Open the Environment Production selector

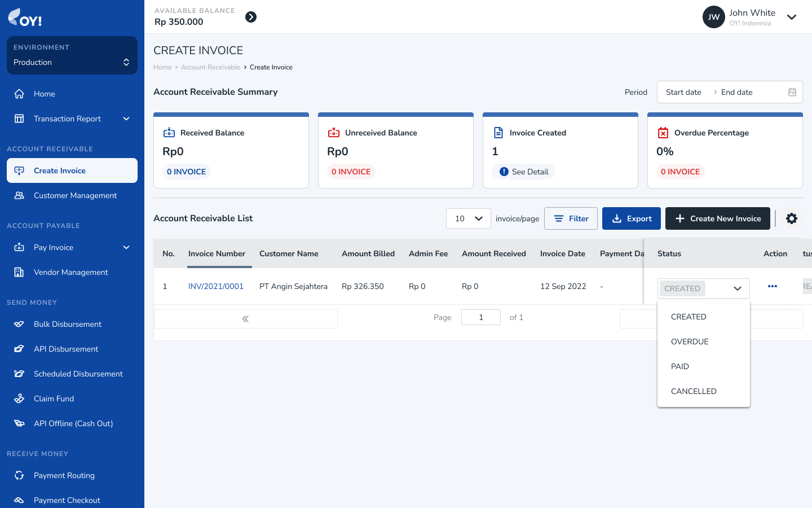pyautogui.click(x=72, y=55)
